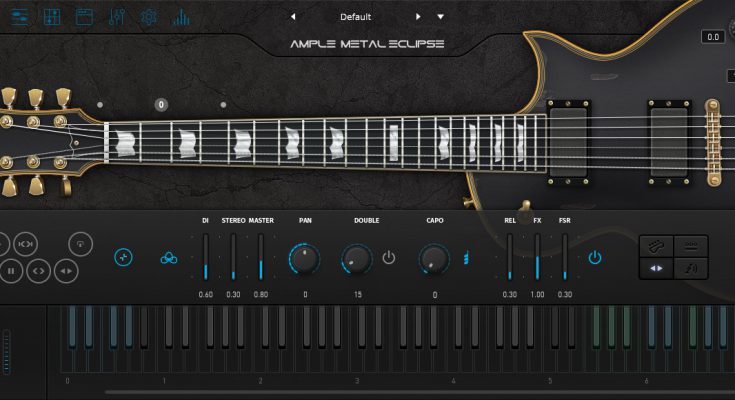Toggle the FSR power button
The height and width of the screenshot is (400, 735).
click(595, 258)
